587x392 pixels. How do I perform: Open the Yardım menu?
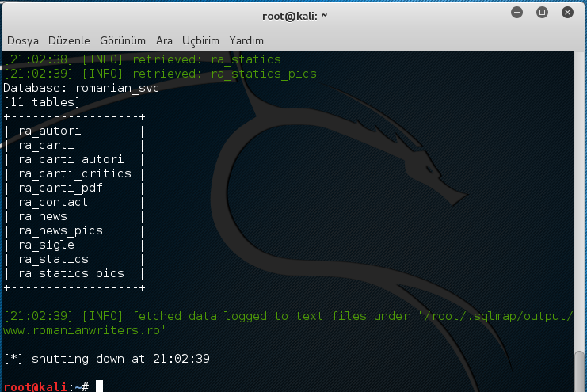pos(246,40)
